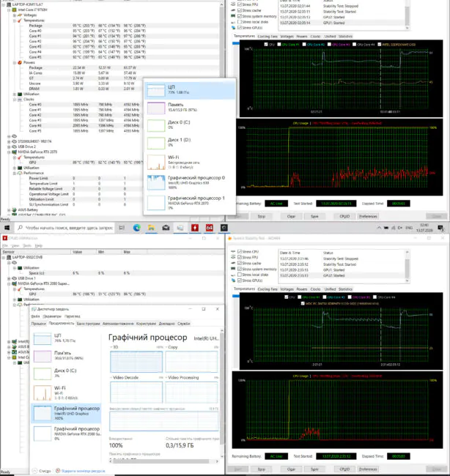Toggle Stress GPU(s) in upper AIDA64 window
The width and height of the screenshot is (450, 476).
click(x=240, y=28)
